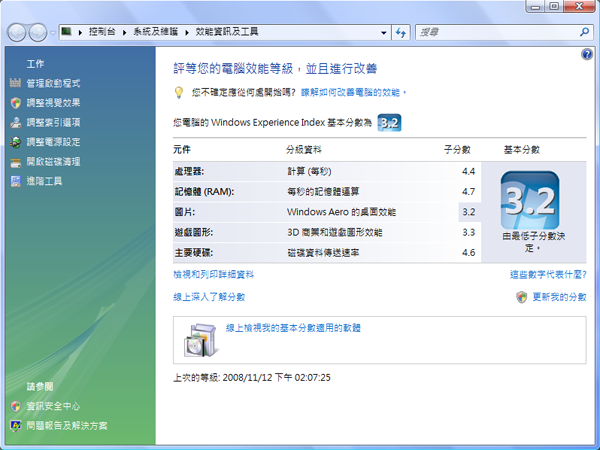This screenshot has width=600, height=450.
Task: Click Windows Aero 的桌面效能 description
Action: pos(341,212)
